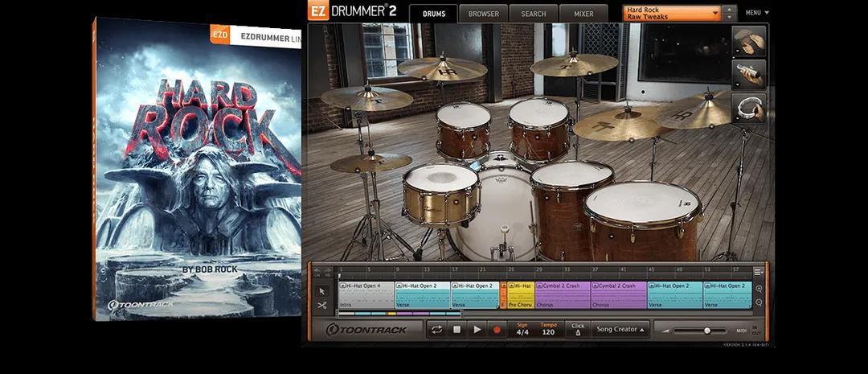The height and width of the screenshot is (374, 868).
Task: Open the tambourine instrument dropdown arrow
Action: (x=737, y=118)
